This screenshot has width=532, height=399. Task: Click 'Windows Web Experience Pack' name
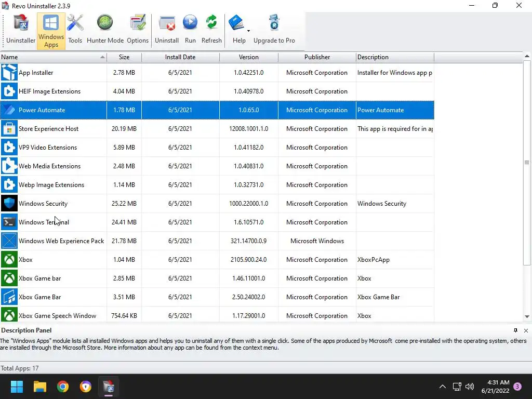(61, 241)
